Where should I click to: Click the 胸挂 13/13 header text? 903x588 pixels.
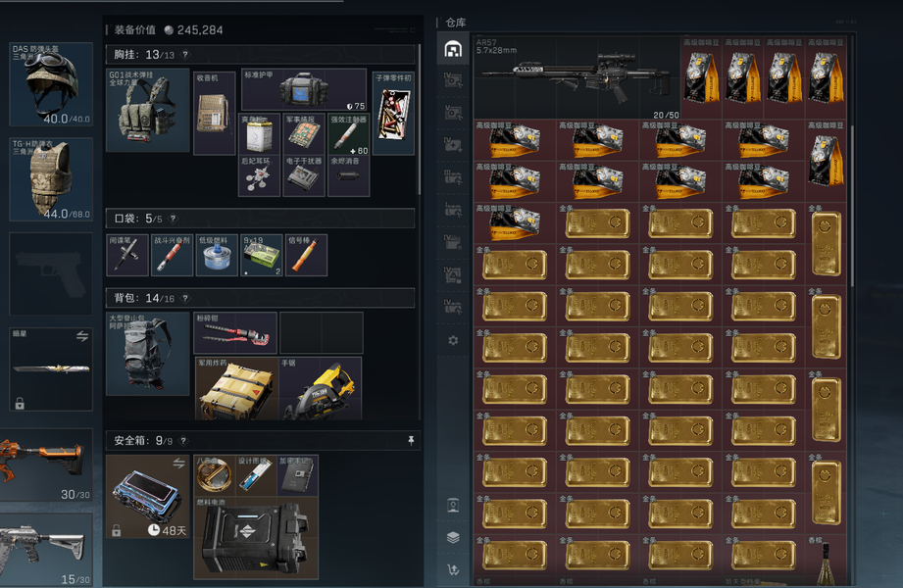(x=144, y=55)
